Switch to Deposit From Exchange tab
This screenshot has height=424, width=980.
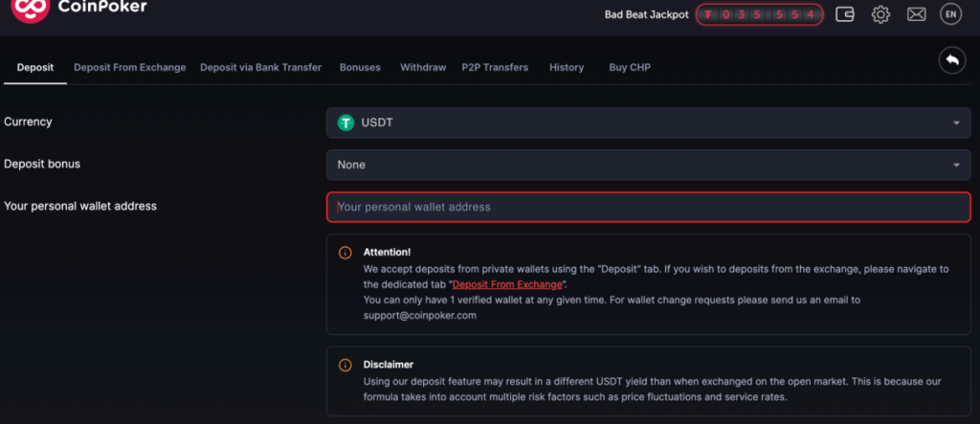coord(130,68)
